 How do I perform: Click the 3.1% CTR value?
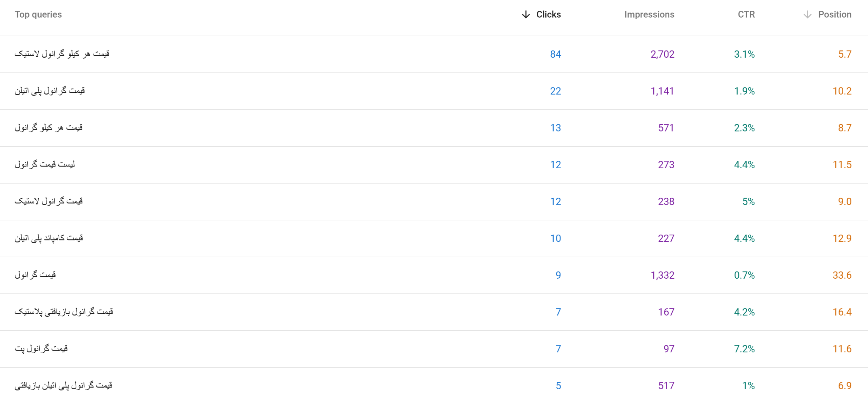744,54
